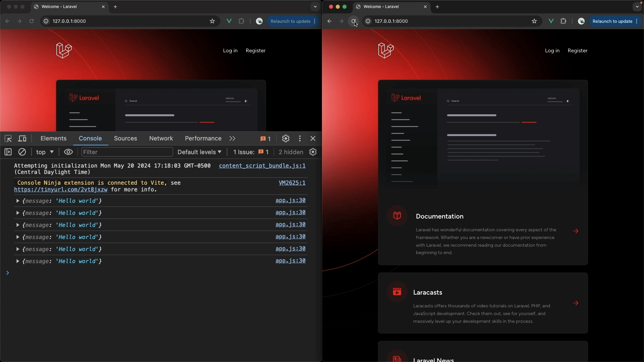Switch to the Console tab
This screenshot has height=362, width=644.
point(90,138)
